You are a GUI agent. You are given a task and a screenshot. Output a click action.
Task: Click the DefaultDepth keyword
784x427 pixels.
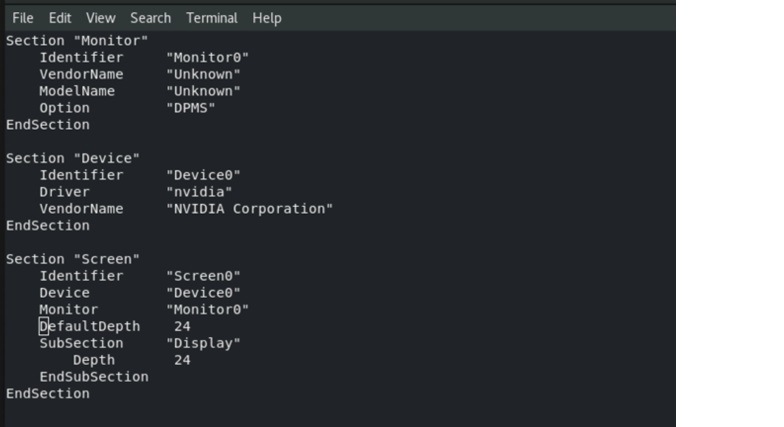(90, 326)
